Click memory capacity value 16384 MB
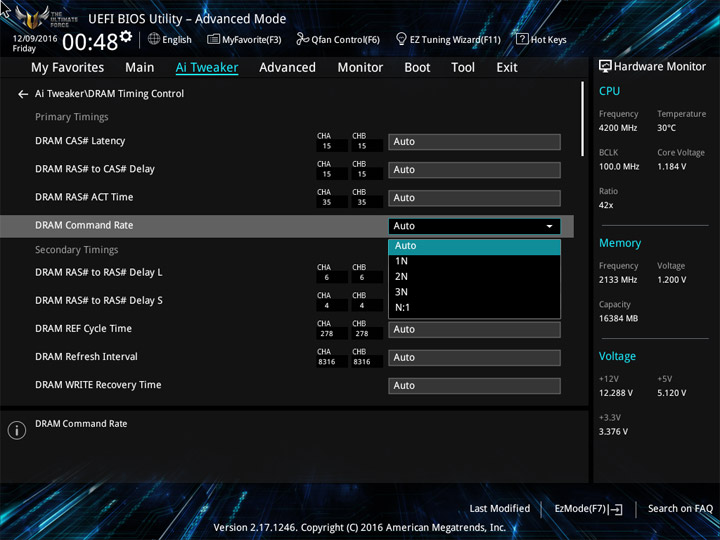 point(618,318)
